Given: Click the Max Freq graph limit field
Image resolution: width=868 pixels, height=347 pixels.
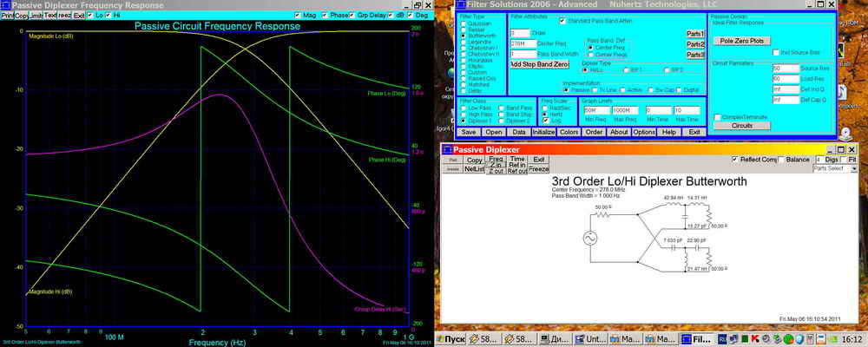Looking at the screenshot, I should click(626, 110).
